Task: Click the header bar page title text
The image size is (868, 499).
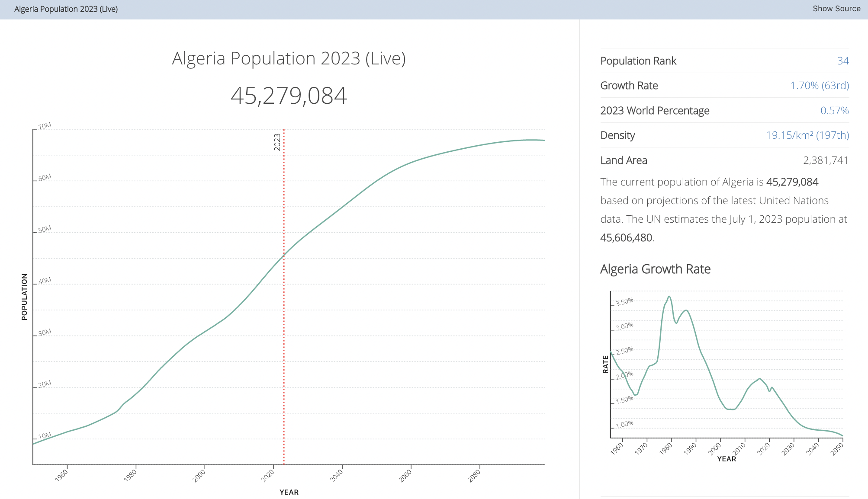Action: [x=66, y=9]
